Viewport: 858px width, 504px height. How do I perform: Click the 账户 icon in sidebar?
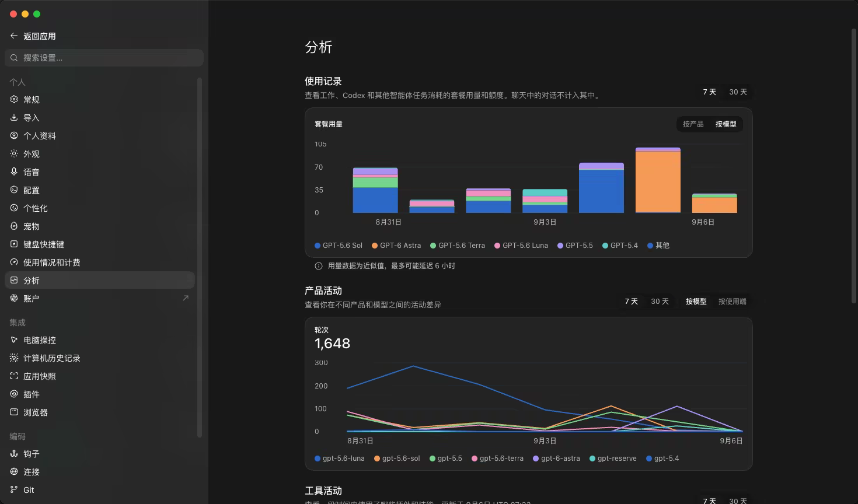point(14,299)
